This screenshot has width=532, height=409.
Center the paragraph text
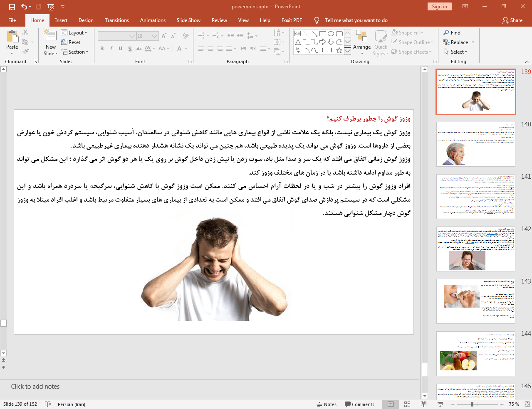[210, 49]
